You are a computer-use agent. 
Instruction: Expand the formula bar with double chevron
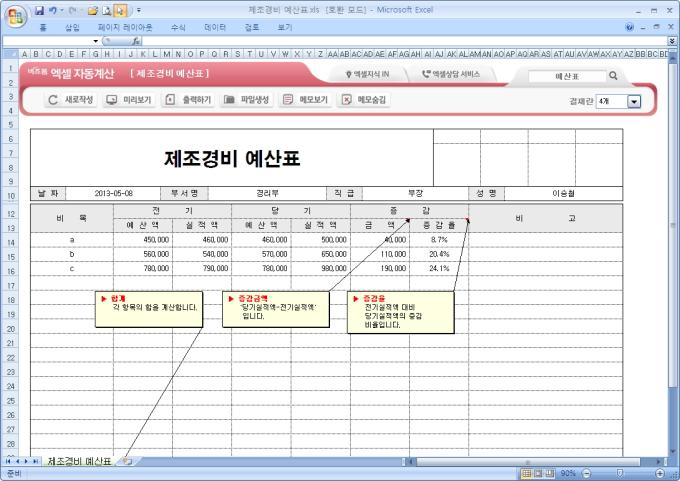point(672,41)
